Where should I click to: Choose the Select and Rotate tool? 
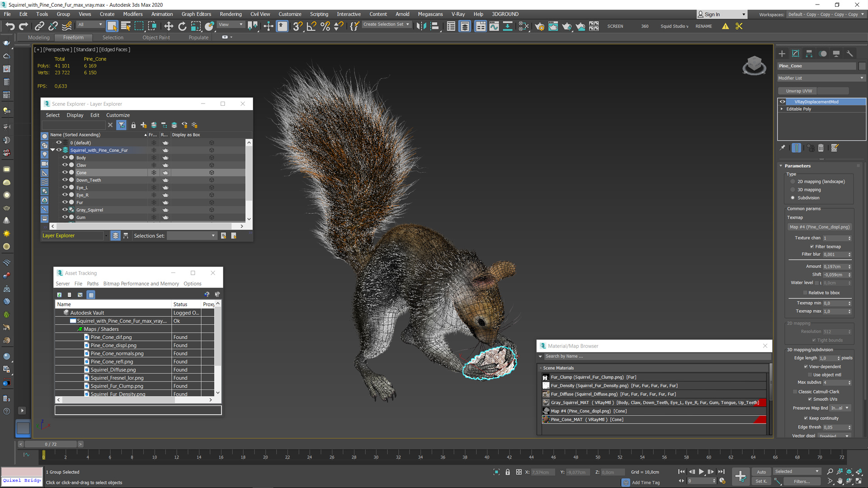point(182,26)
